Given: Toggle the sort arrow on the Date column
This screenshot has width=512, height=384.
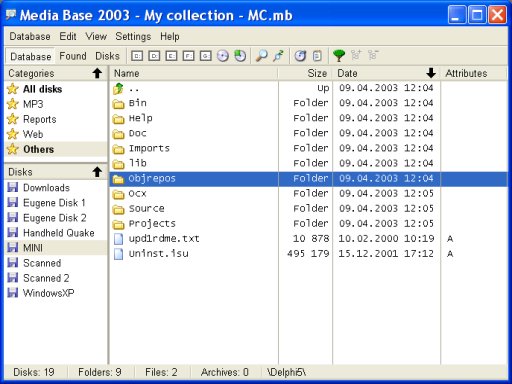Looking at the screenshot, I should pos(431,73).
